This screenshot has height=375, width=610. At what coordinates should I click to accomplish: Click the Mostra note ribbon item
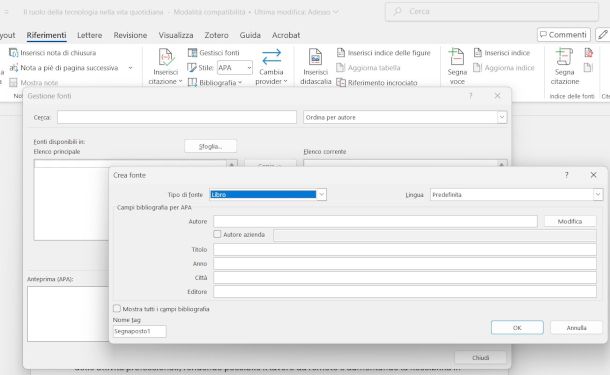tap(33, 82)
